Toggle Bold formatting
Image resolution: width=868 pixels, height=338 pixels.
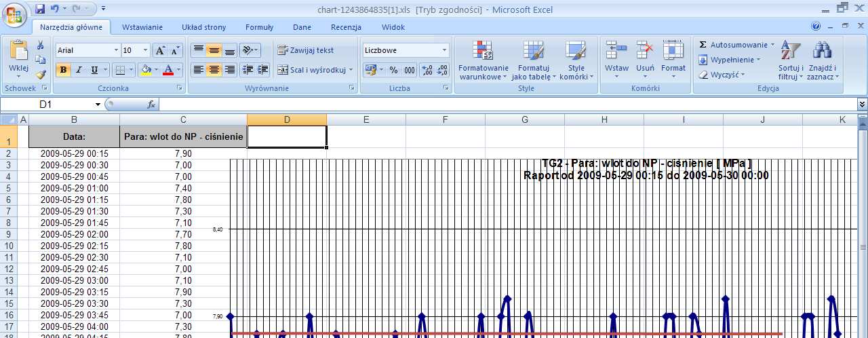pyautogui.click(x=63, y=70)
